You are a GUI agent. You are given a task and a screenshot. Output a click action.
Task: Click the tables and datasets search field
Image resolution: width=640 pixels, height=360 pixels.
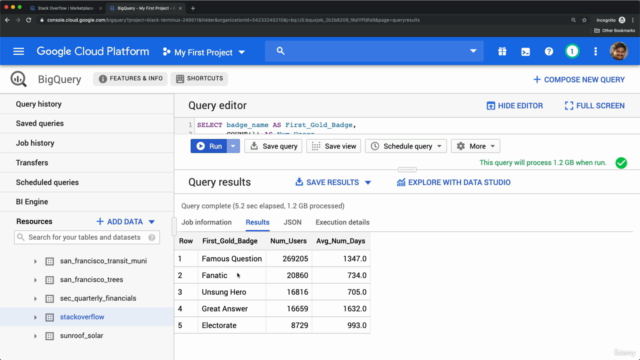(x=87, y=238)
